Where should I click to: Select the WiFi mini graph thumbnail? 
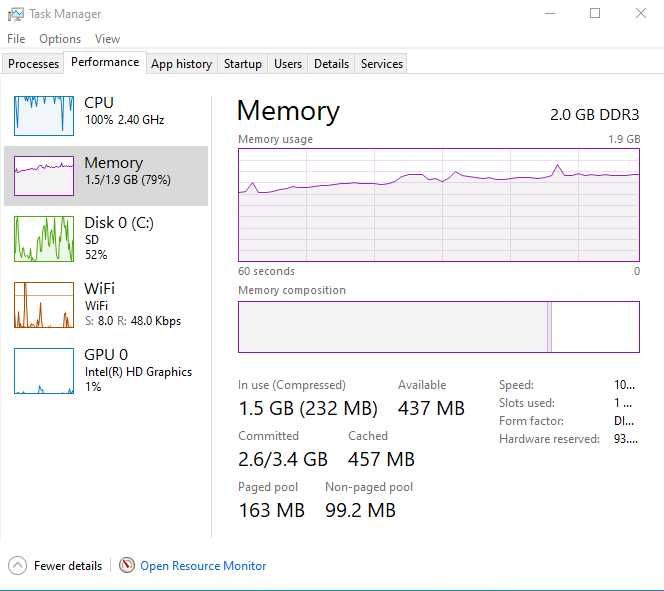coord(44,305)
